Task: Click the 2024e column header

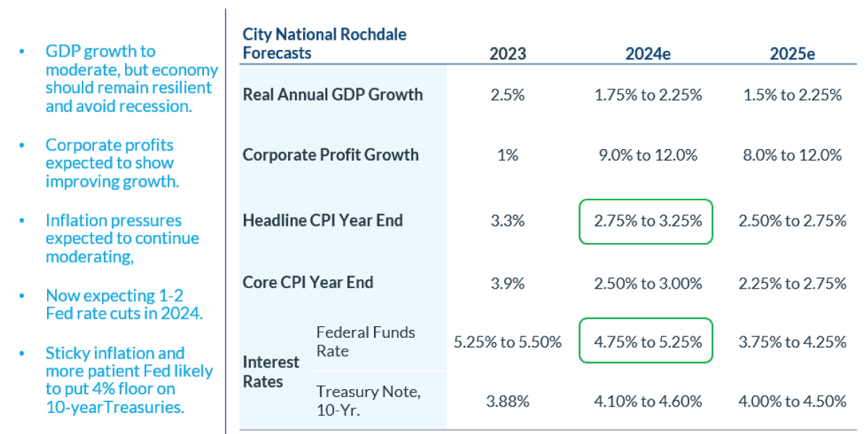Action: (647, 54)
